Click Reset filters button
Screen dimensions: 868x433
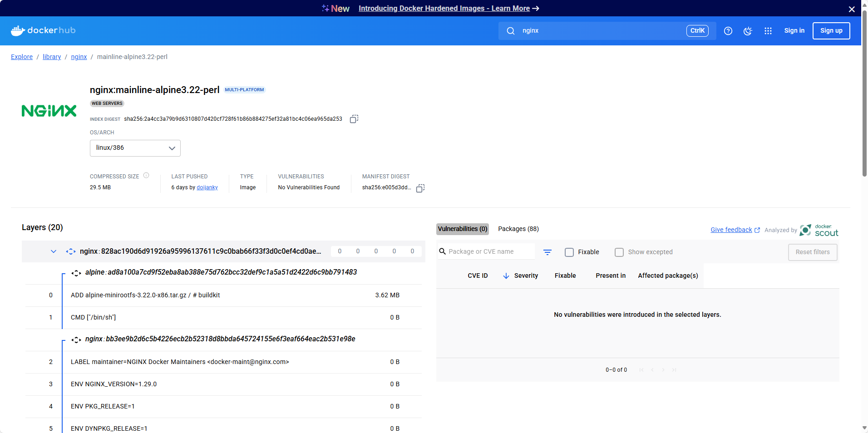coord(813,252)
